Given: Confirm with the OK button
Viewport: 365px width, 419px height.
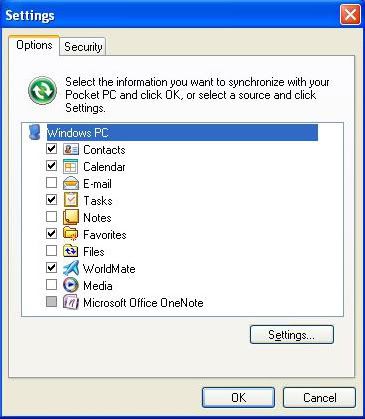Looking at the screenshot, I should pos(239,397).
